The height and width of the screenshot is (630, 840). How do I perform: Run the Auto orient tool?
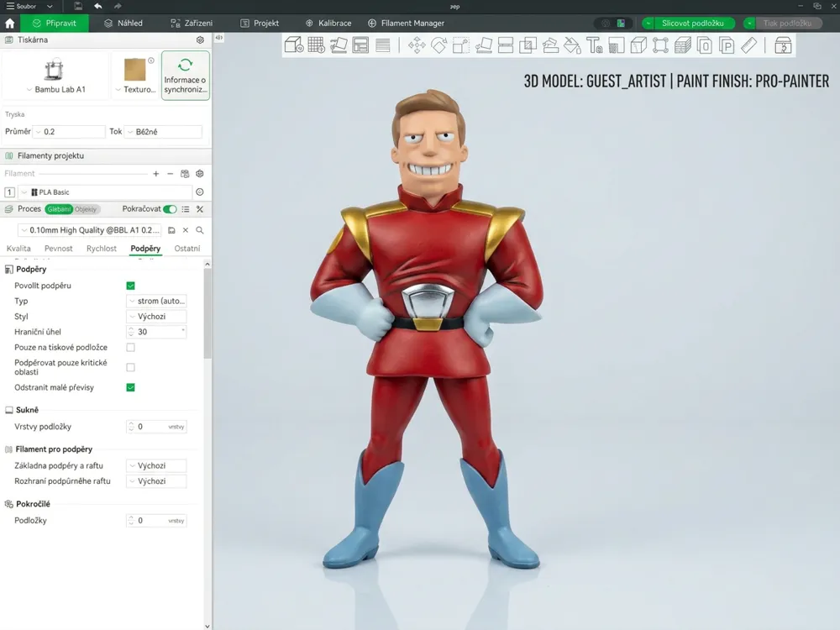pos(339,45)
